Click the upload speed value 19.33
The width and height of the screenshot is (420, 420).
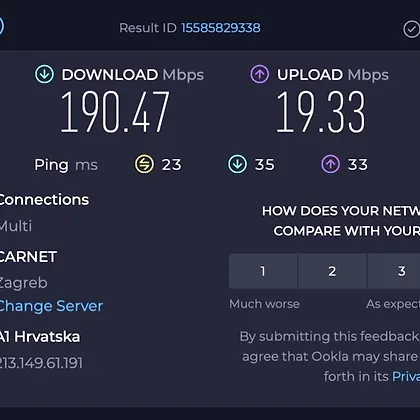tap(321, 112)
